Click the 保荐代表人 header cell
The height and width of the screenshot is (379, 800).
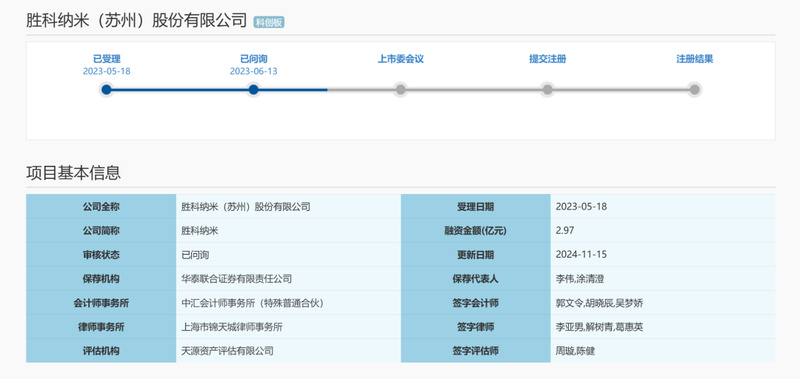(476, 279)
